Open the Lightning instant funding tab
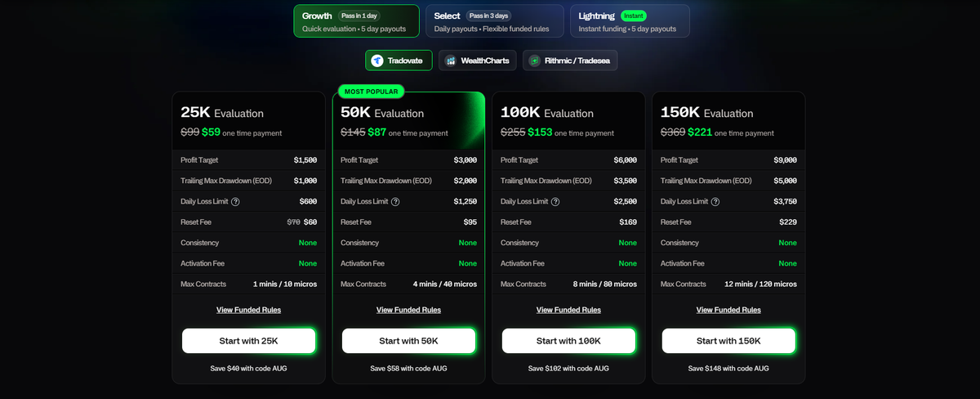This screenshot has width=980, height=399. pos(630,21)
